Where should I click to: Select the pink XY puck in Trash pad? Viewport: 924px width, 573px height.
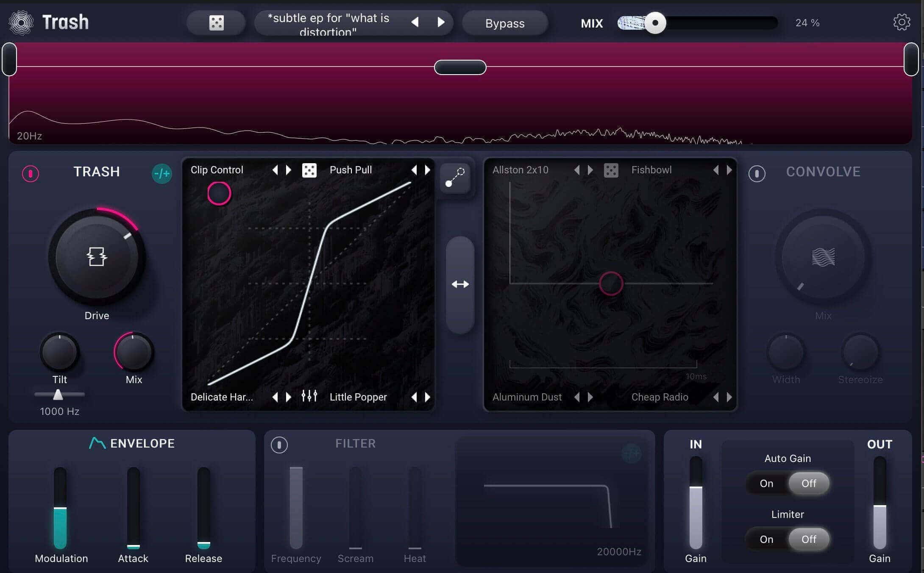[x=219, y=193]
